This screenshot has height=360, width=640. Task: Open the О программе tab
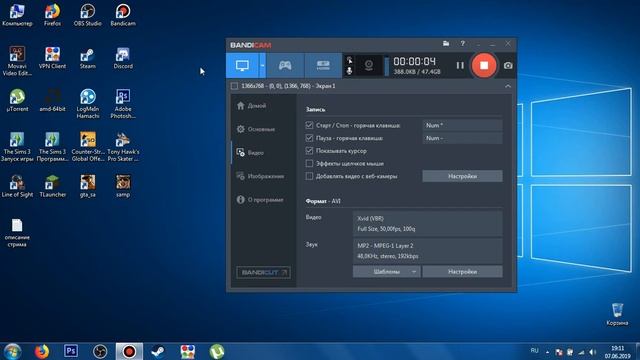[264, 200]
